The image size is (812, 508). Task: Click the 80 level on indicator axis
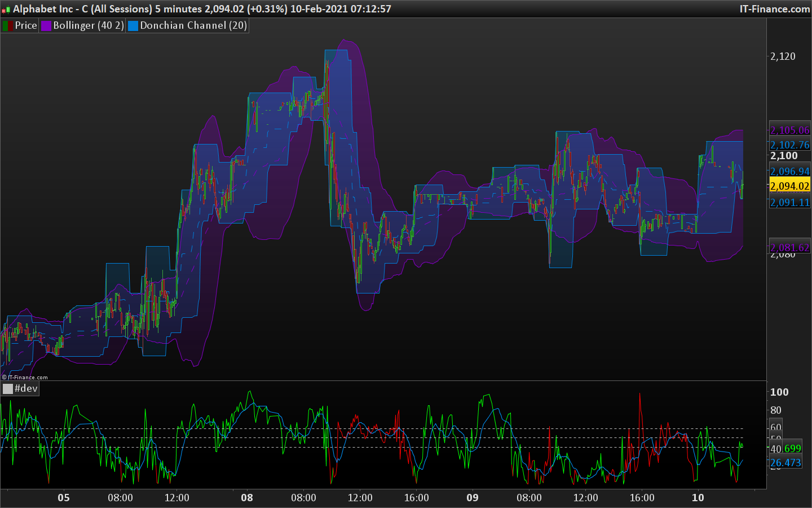776,410
